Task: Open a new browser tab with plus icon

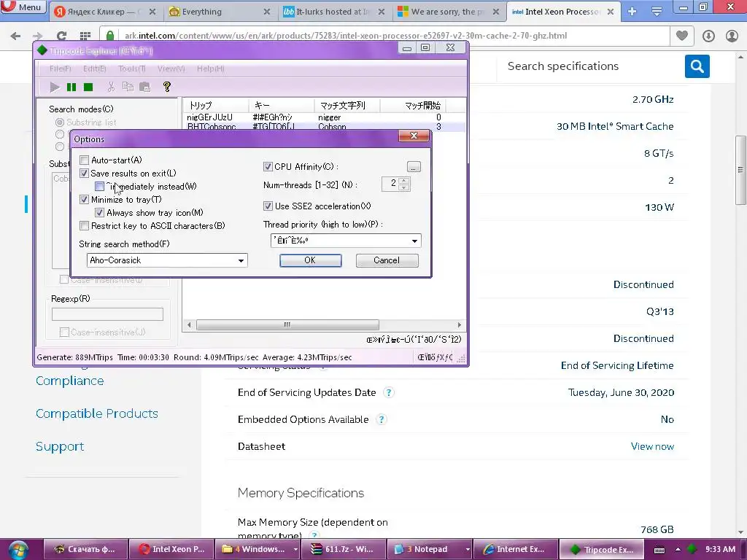Action: [x=632, y=12]
